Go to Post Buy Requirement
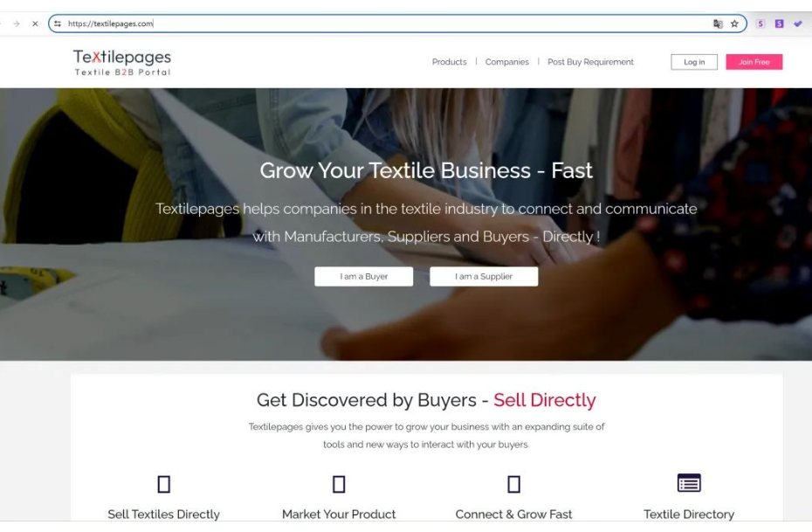The width and height of the screenshot is (812, 532). [x=590, y=62]
